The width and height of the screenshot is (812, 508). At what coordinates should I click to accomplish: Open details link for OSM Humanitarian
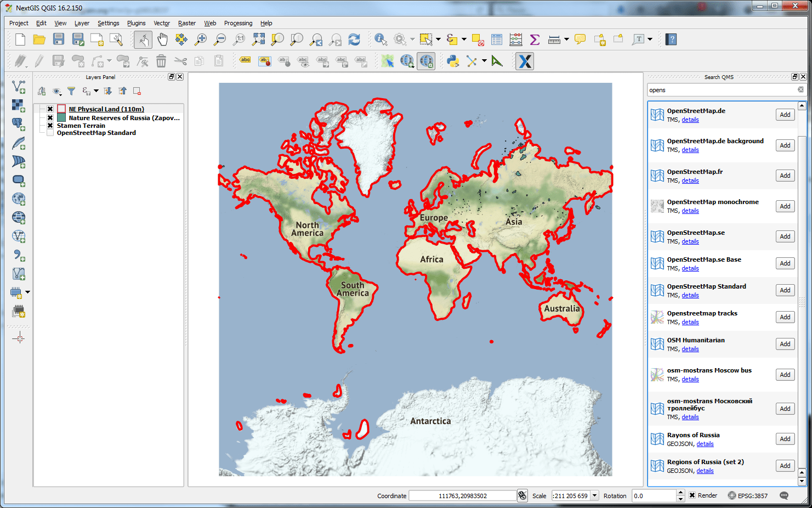pos(690,348)
